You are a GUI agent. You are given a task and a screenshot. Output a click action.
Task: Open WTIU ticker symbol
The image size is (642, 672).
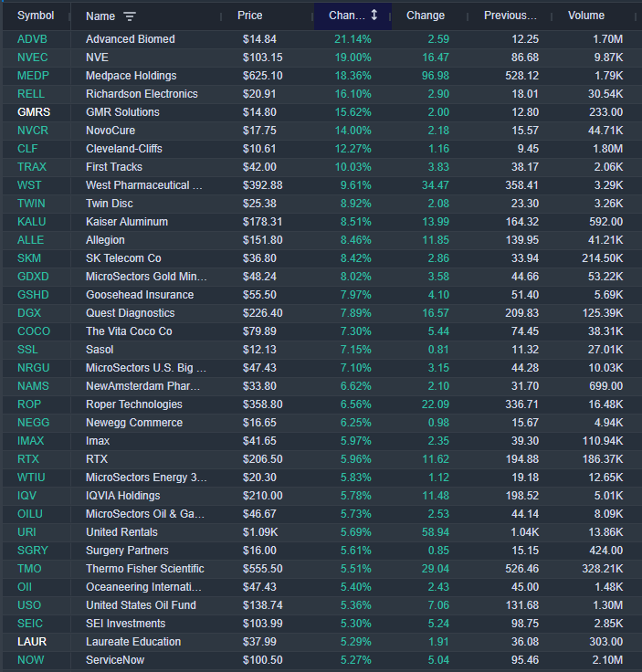tap(31, 478)
